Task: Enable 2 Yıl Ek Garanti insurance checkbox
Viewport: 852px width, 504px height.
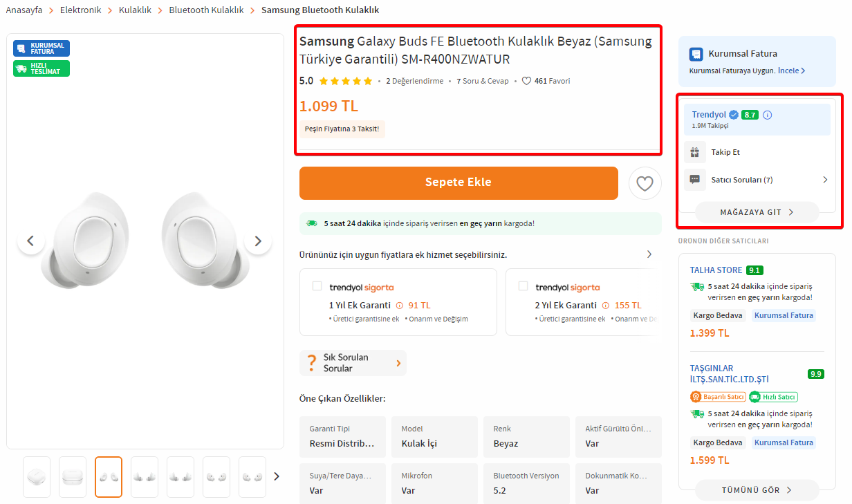Action: tap(523, 286)
